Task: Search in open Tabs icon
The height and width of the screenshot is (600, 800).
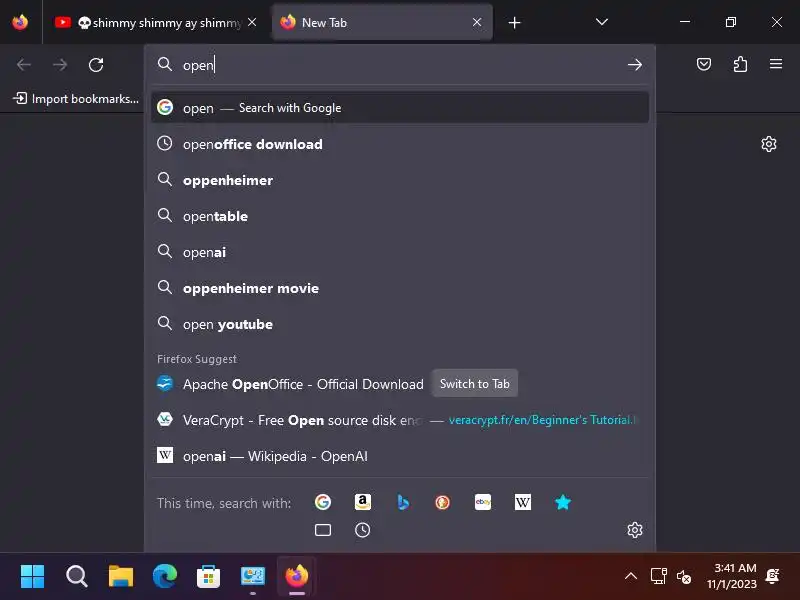Action: point(322,530)
